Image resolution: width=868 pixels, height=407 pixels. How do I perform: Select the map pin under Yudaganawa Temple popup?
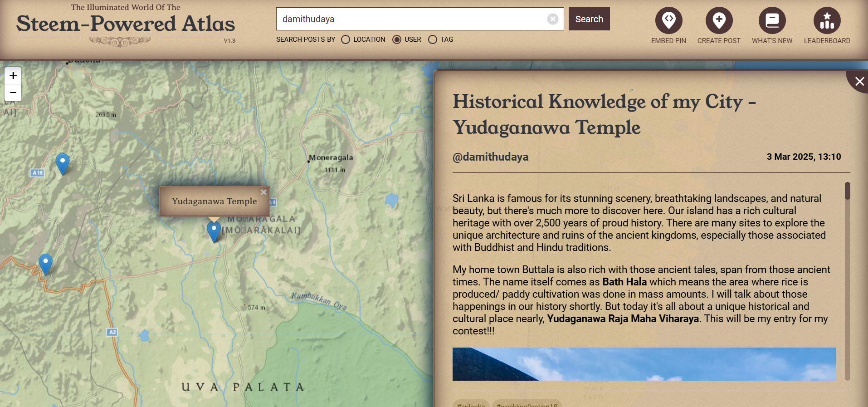(214, 231)
